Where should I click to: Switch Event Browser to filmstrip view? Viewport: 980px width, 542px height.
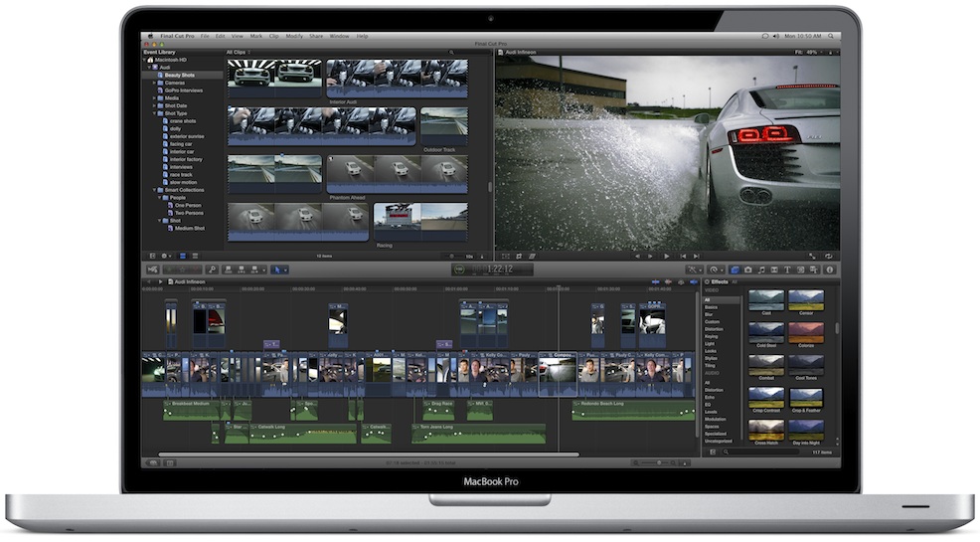[183, 256]
